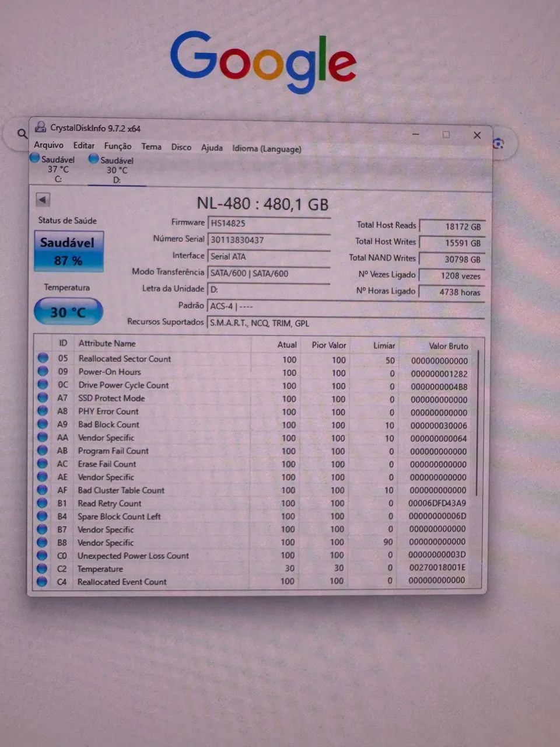Click the 30 °C temperature button

tap(68, 312)
